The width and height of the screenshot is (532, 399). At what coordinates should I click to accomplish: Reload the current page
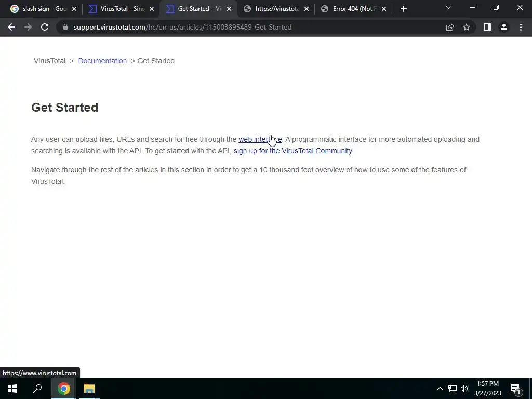click(45, 27)
